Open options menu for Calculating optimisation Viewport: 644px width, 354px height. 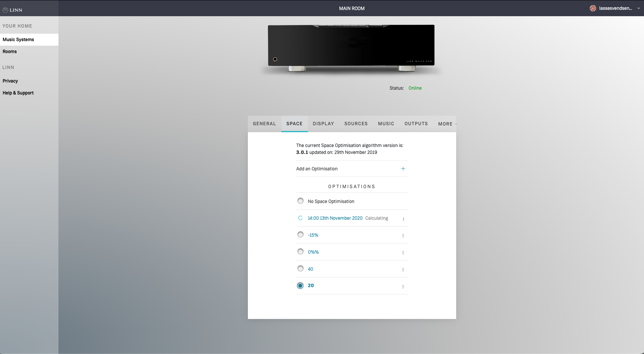[403, 219]
